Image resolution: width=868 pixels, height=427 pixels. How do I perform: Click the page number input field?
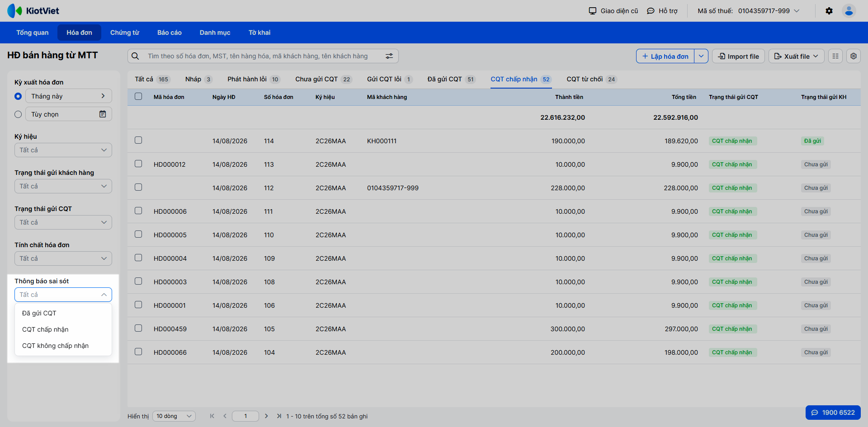tap(245, 416)
